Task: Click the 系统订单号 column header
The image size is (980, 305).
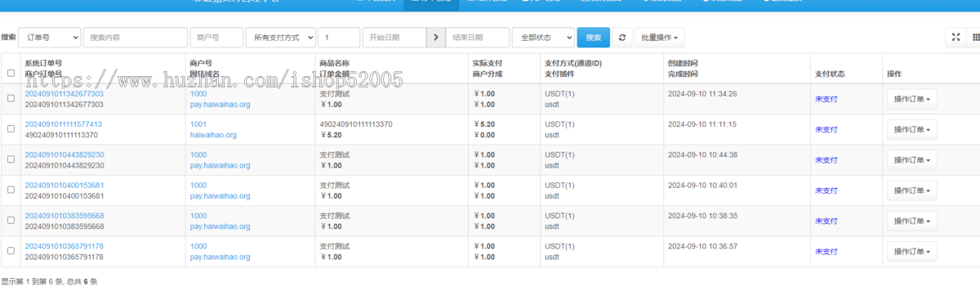Action: click(43, 63)
